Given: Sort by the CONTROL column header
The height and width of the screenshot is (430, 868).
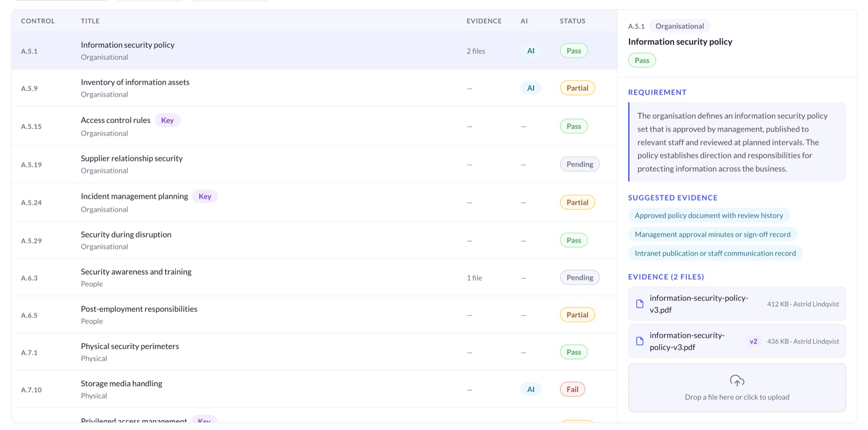Looking at the screenshot, I should pyautogui.click(x=38, y=21).
